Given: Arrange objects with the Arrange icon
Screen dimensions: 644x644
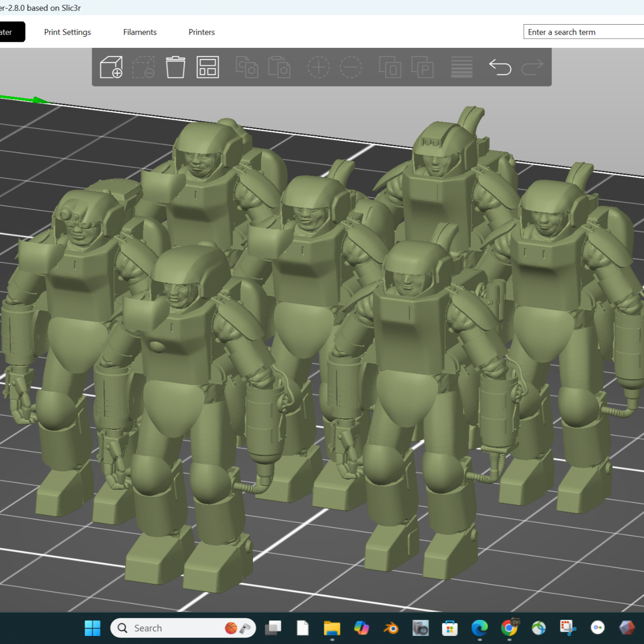Looking at the screenshot, I should tap(208, 67).
